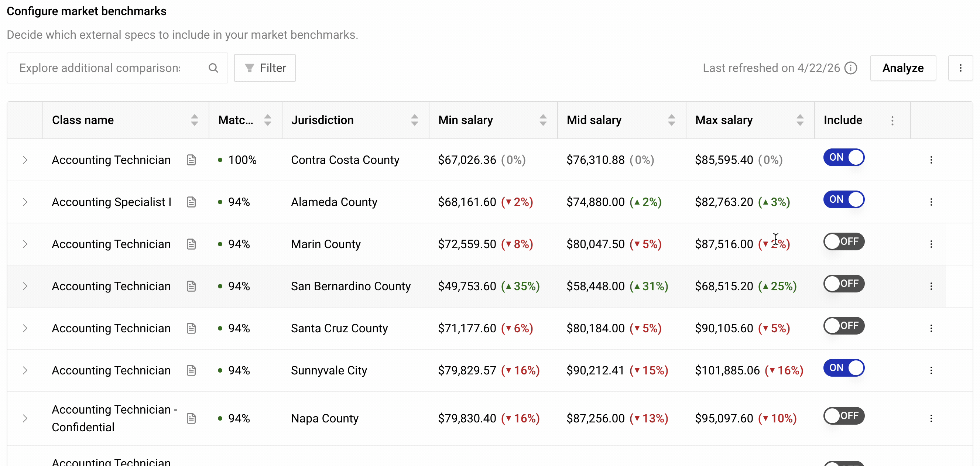The image size is (980, 466).
Task: Expand Accounting Technician - Confidential row
Action: tap(25, 418)
